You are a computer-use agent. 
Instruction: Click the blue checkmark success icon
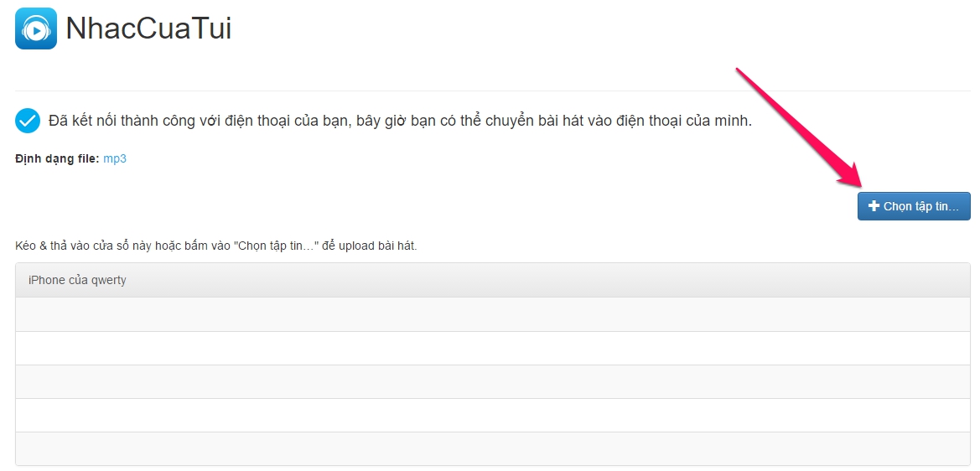[x=28, y=121]
